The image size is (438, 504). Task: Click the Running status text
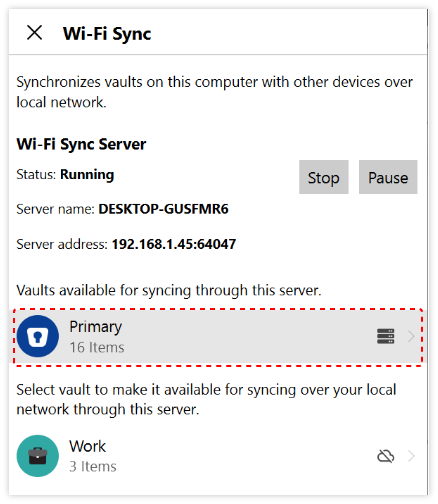tap(87, 174)
